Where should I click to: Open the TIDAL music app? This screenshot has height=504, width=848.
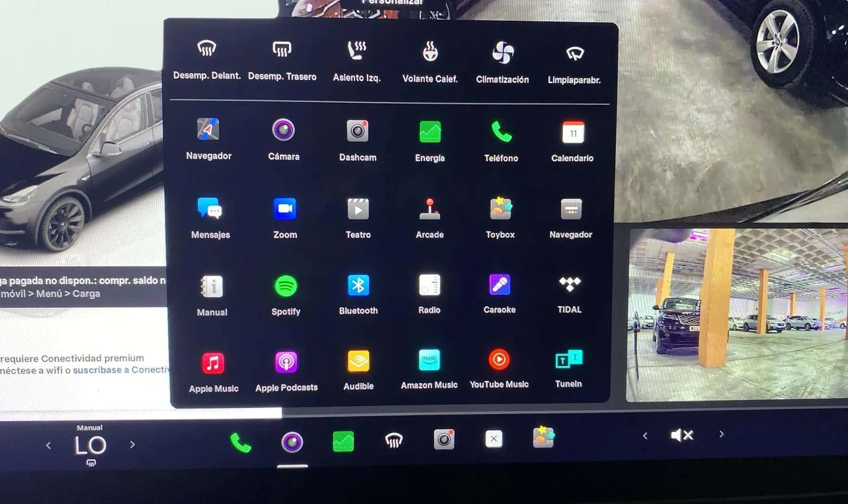point(569,286)
